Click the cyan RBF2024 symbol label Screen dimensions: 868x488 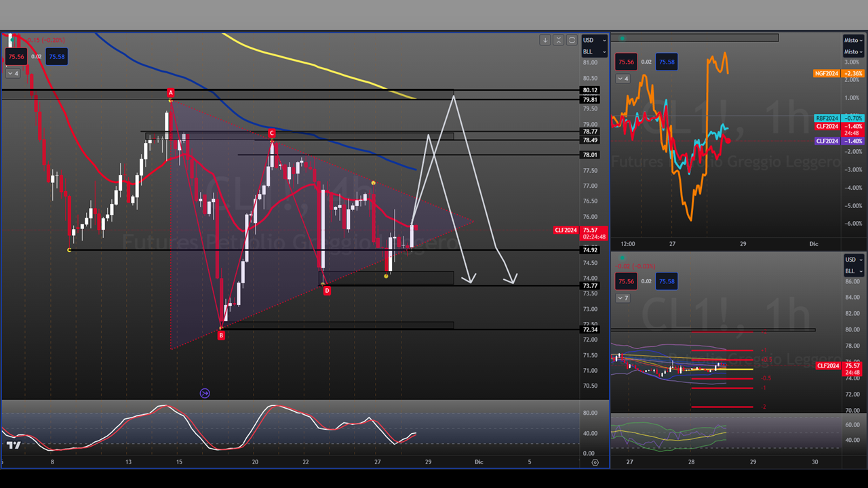pyautogui.click(x=827, y=118)
